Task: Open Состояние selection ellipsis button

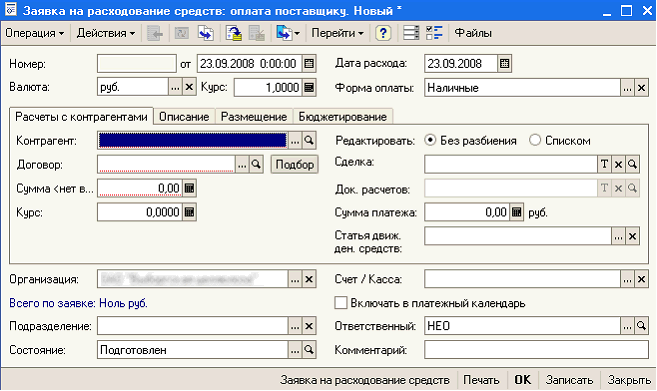Action: (x=295, y=350)
